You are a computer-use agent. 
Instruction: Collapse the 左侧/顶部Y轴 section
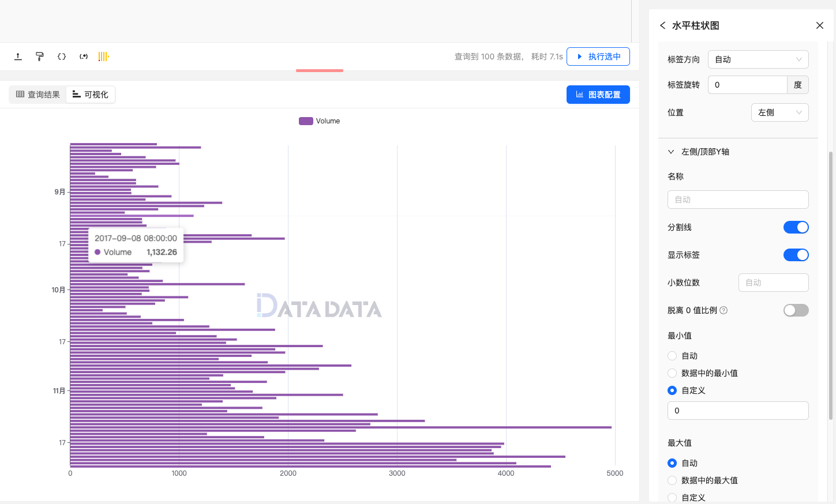click(670, 151)
